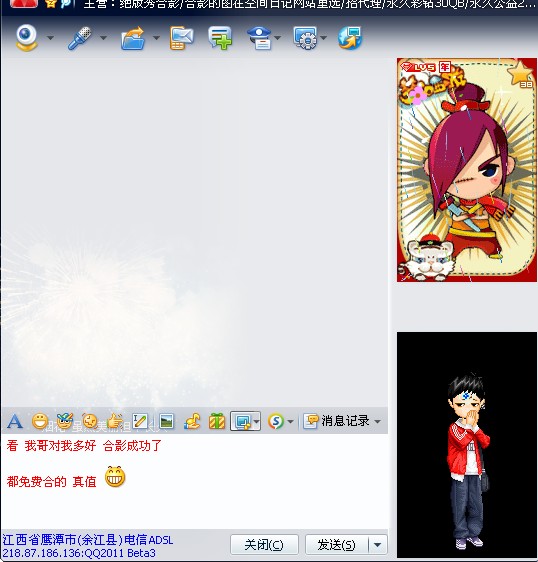Screen dimensions: 538x562
Task: Click the typed line 看 我哥对我多好 合影成功了
Action: pyautogui.click(x=84, y=446)
